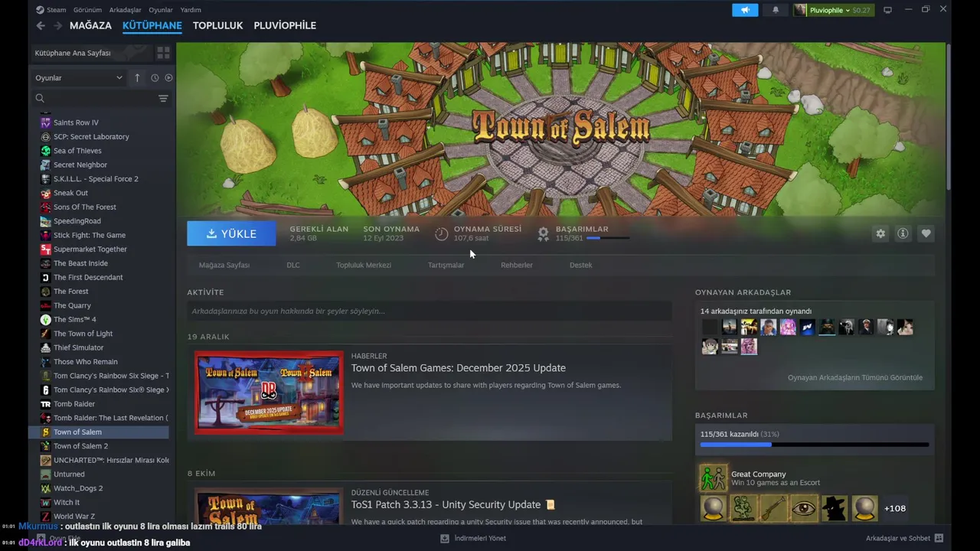Click the green tree achievement icon
Screen dimensions: 980x551
pos(743,508)
